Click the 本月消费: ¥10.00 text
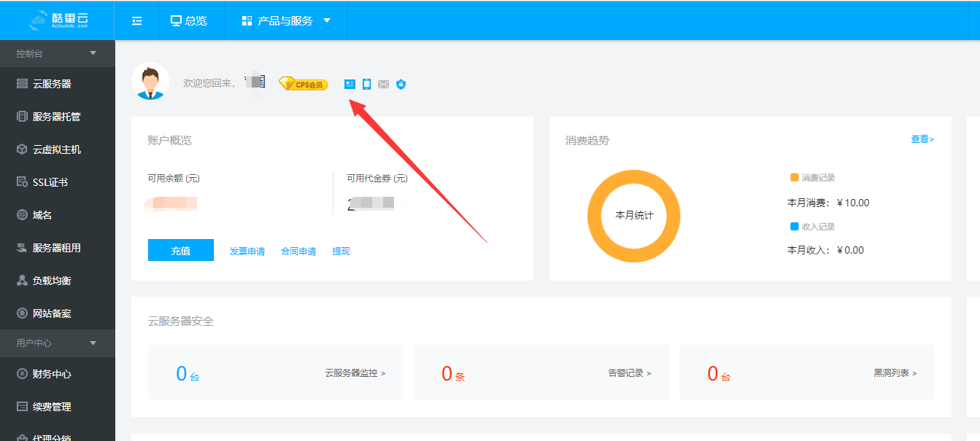 point(828,203)
